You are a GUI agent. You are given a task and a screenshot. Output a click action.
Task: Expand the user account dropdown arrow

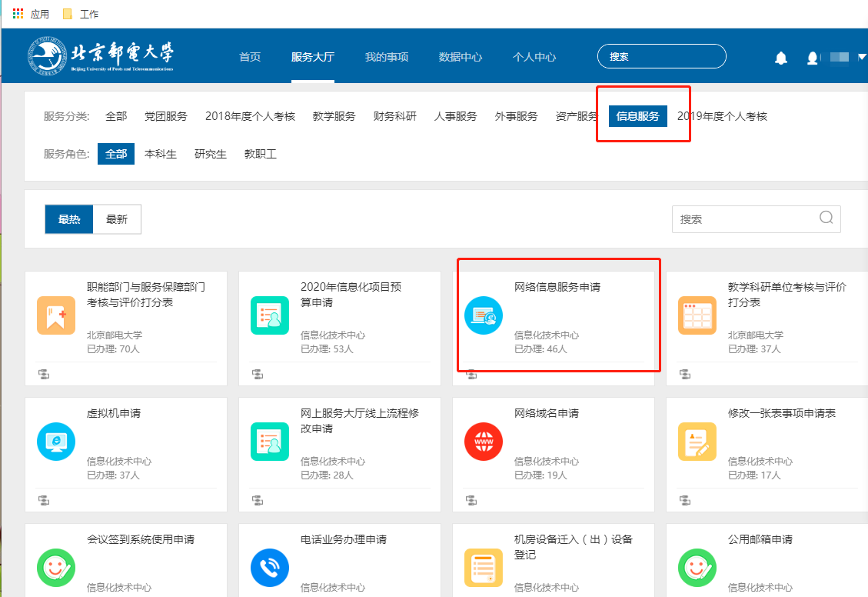pyautogui.click(x=861, y=56)
